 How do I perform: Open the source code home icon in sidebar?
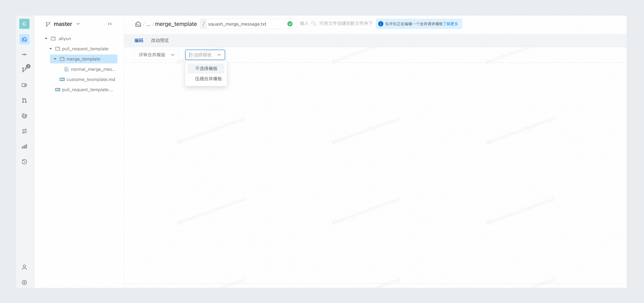click(24, 39)
